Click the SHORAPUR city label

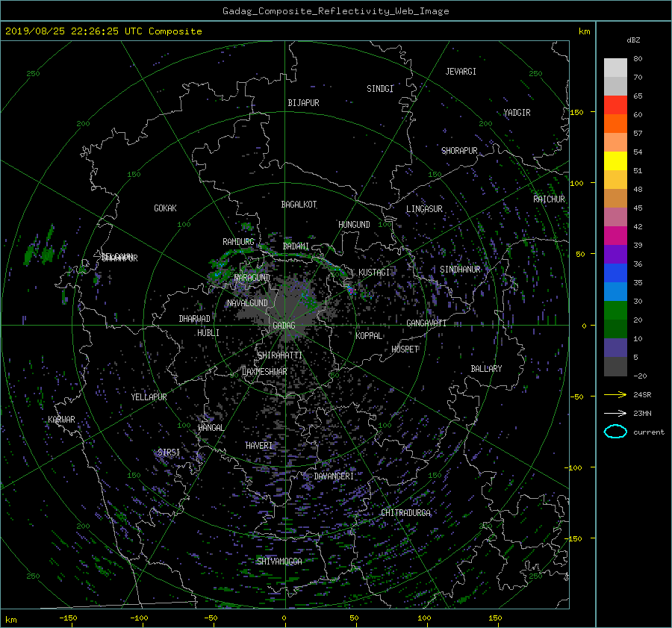pos(459,151)
